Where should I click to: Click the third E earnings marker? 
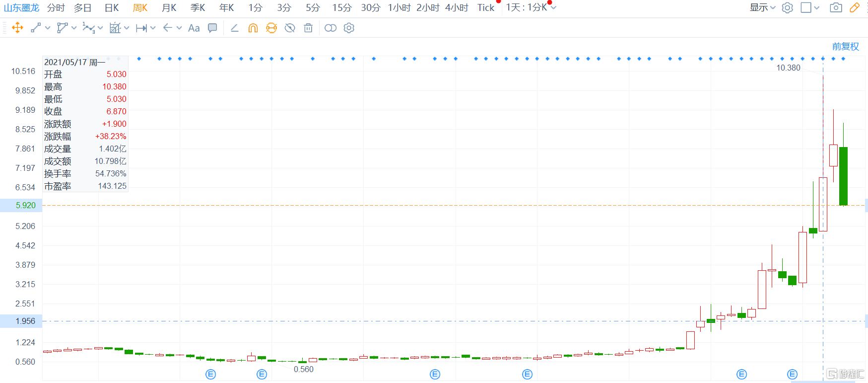pyautogui.click(x=435, y=374)
